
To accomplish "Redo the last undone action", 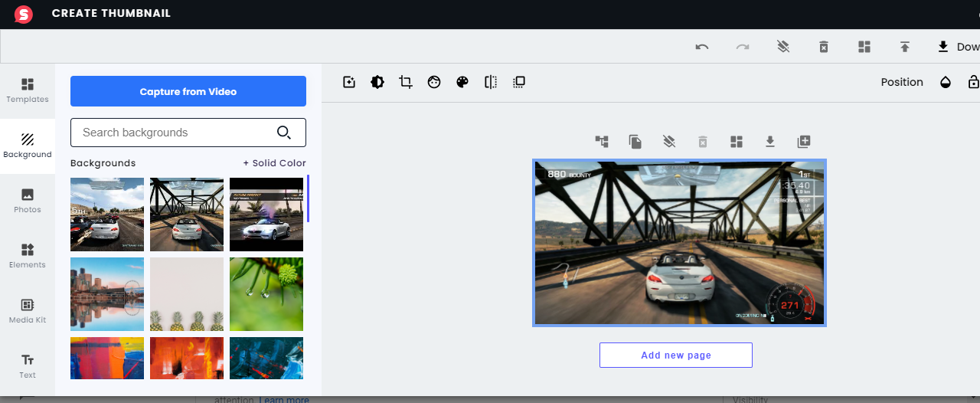I will [742, 47].
